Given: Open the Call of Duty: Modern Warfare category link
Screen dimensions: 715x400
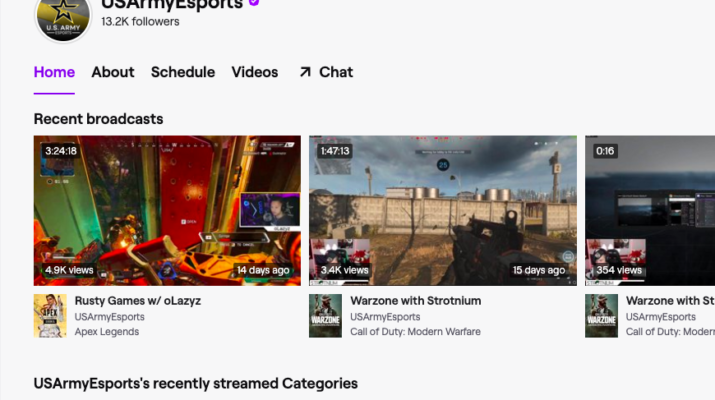Looking at the screenshot, I should pyautogui.click(x=415, y=332).
